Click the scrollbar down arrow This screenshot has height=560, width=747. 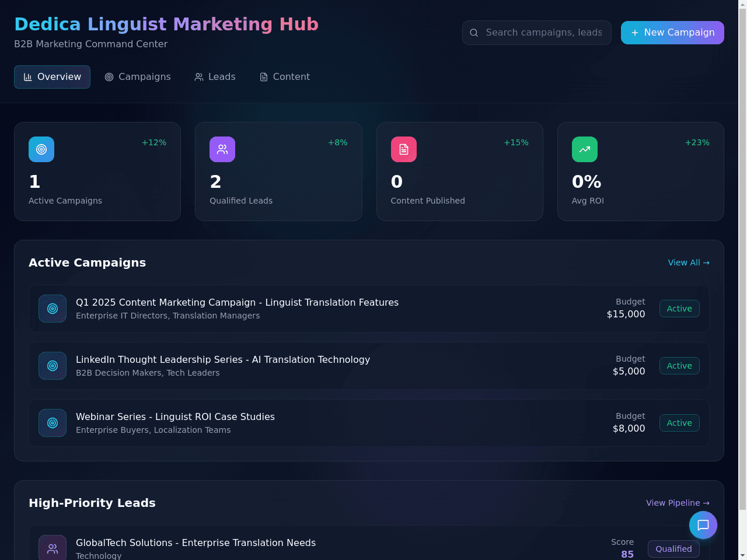tap(742, 555)
